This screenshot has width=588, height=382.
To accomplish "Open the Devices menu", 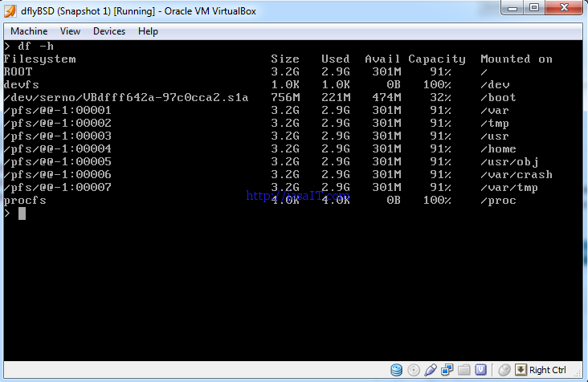I will pyautogui.click(x=109, y=31).
